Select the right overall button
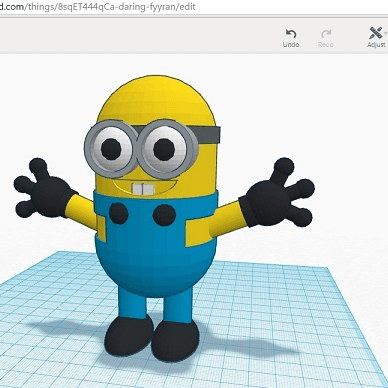Viewport: 388px width, 388px height. tap(164, 215)
